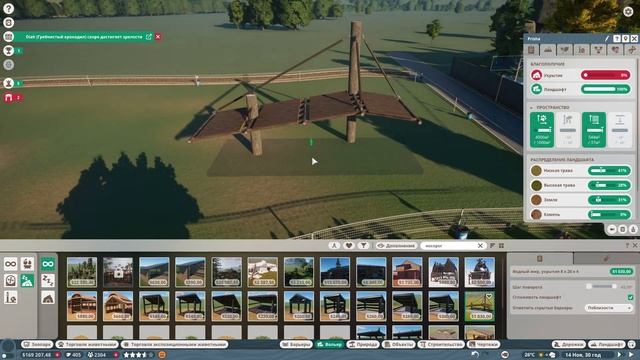Open the Барьеры tab
Image resolution: width=640 pixels, height=360 pixels.
pyautogui.click(x=297, y=344)
